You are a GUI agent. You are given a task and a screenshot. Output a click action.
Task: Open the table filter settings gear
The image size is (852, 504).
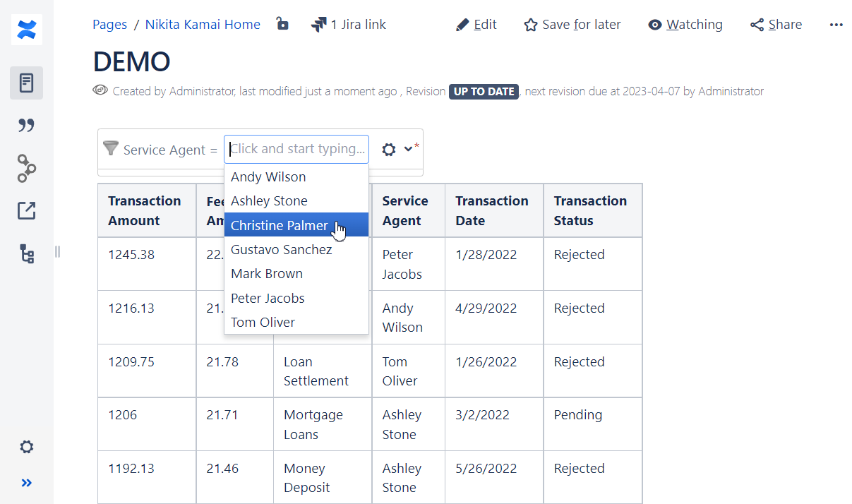pos(388,150)
